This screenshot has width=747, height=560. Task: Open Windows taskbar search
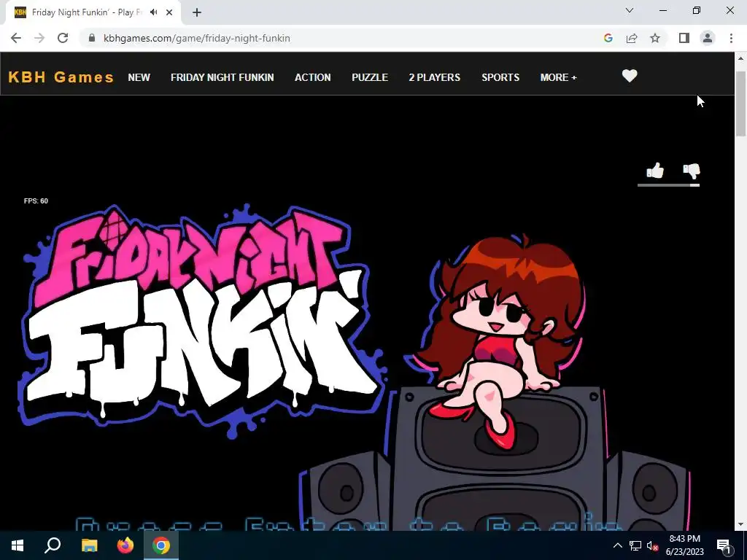(x=53, y=545)
